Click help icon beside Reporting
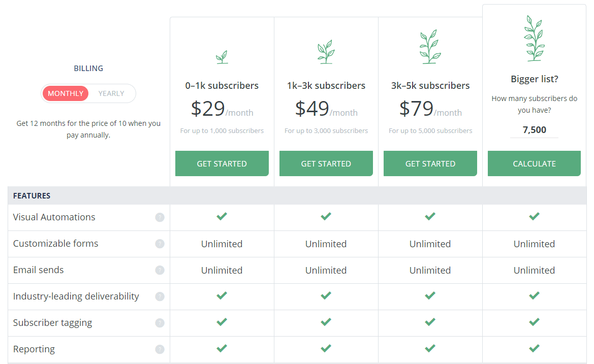Screen dimensions: 594x364 point(160,349)
